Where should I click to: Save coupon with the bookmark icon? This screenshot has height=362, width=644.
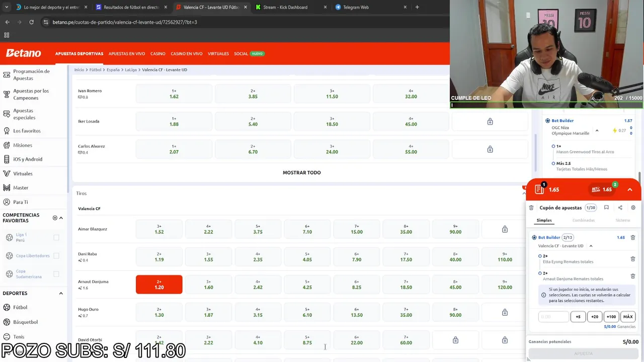click(x=606, y=208)
